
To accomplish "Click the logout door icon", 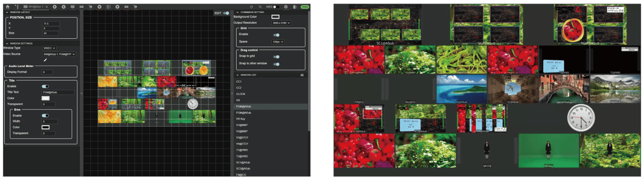I will 295,7.
